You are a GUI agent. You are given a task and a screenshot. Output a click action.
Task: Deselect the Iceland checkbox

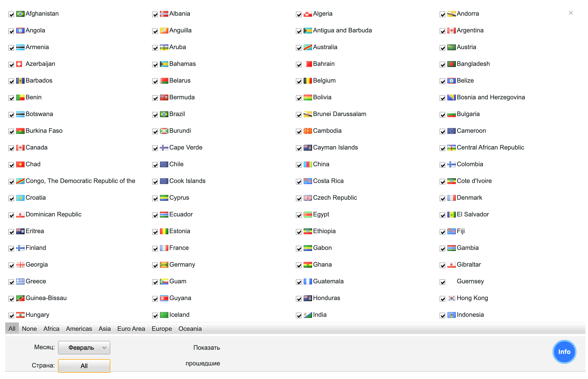point(155,315)
